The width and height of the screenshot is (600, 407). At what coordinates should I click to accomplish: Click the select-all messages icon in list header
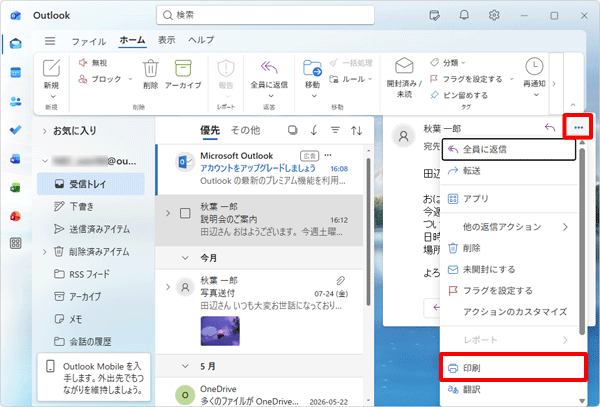(x=293, y=130)
